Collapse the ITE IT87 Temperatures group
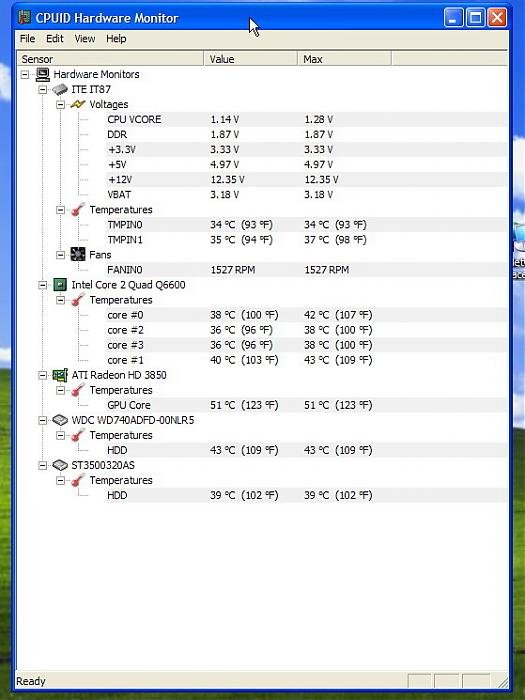This screenshot has height=700, width=525. pos(61,210)
